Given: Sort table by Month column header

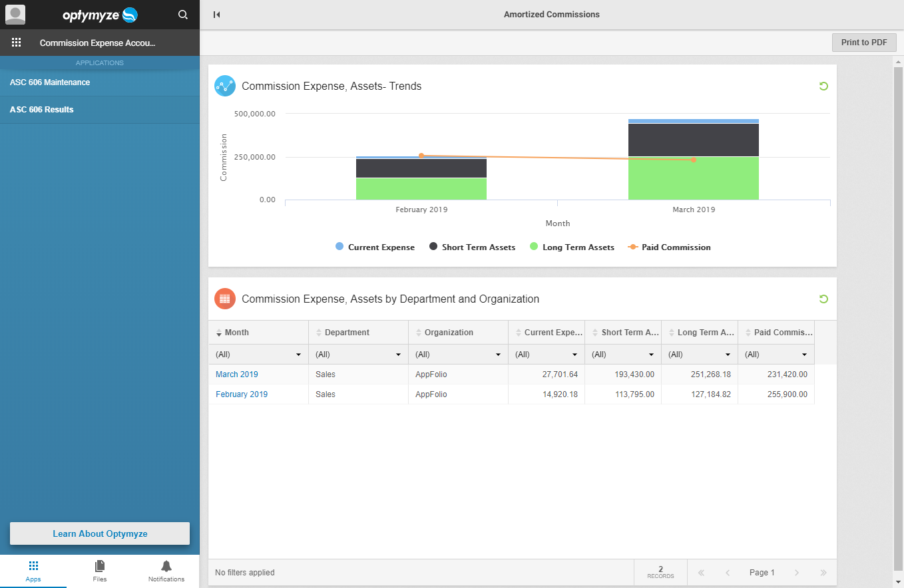Looking at the screenshot, I should click(237, 333).
